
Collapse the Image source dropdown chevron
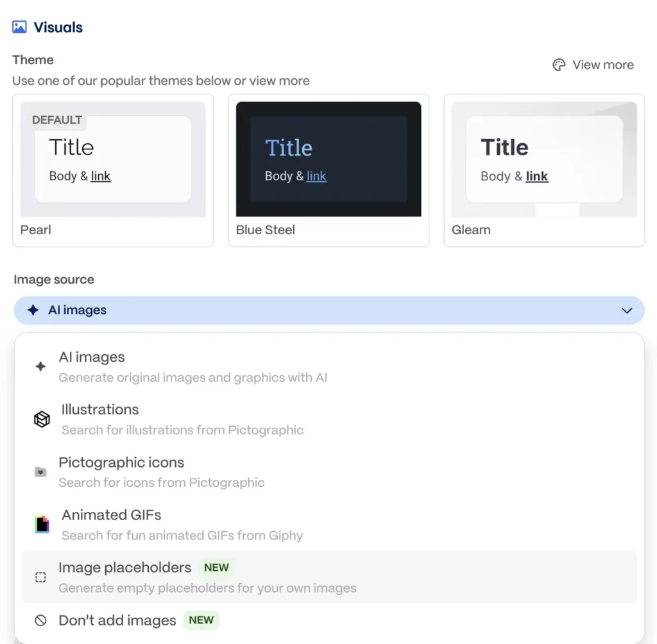pos(627,310)
